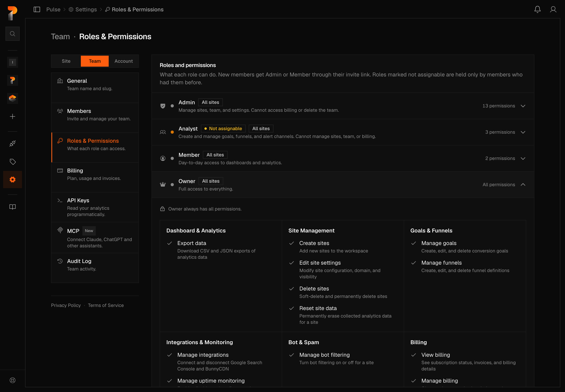Open the settings gear in sidebar

pyautogui.click(x=13, y=180)
